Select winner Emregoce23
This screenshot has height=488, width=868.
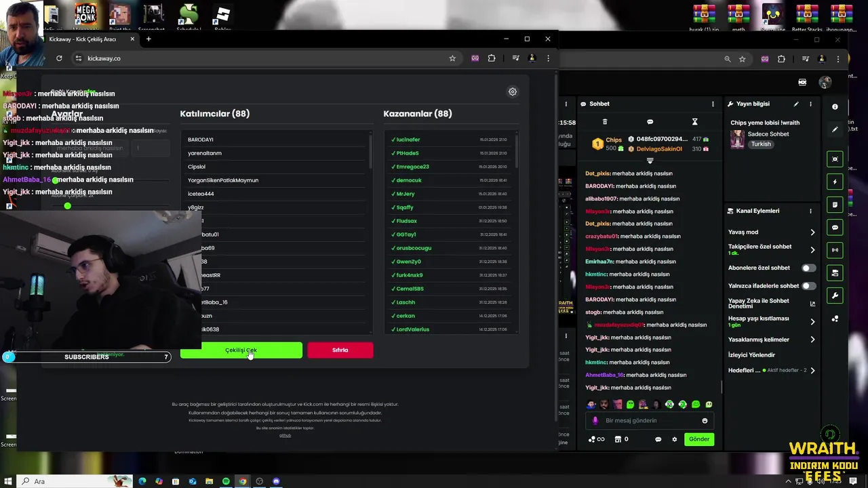click(x=449, y=167)
